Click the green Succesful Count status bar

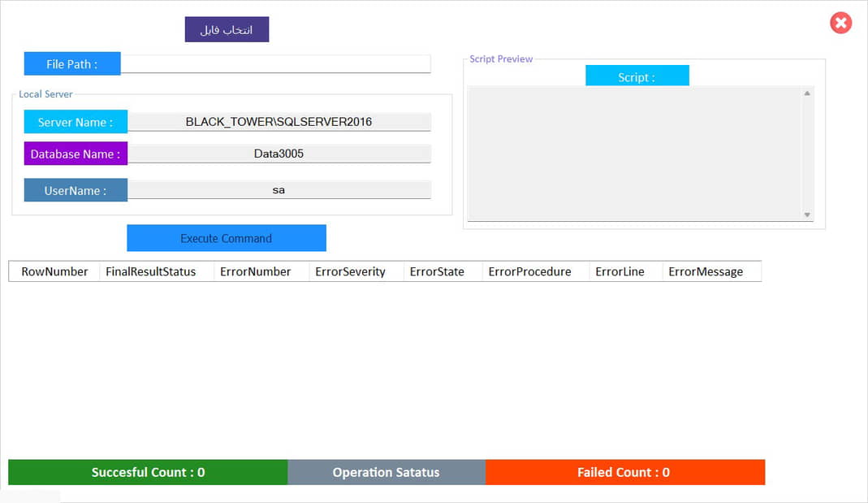(148, 472)
